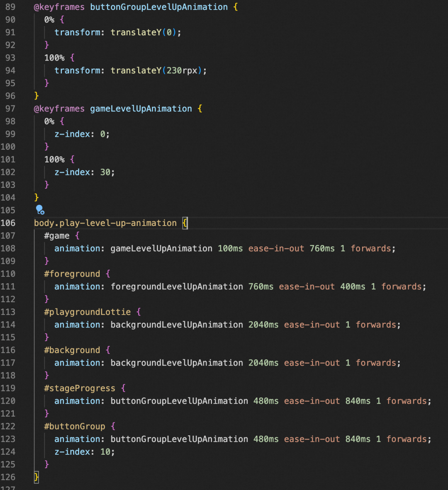
Task: Click the #buttonGroup selector on line 122
Action: [75, 427]
